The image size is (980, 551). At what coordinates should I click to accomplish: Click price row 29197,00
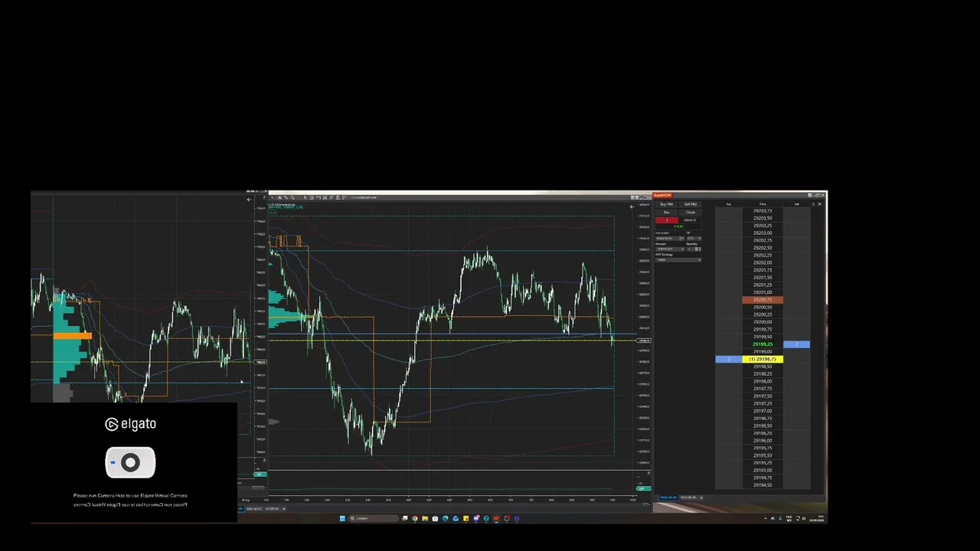[763, 411]
